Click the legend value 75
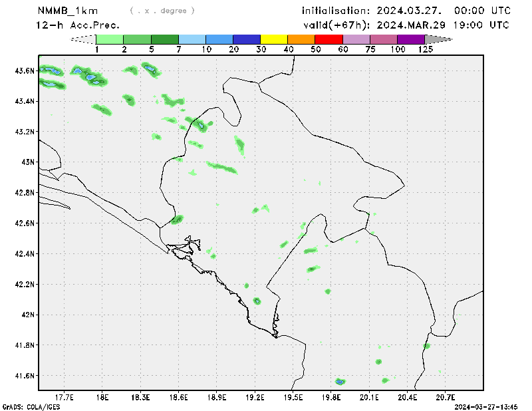The width and height of the screenshot is (532, 411). coord(370,50)
